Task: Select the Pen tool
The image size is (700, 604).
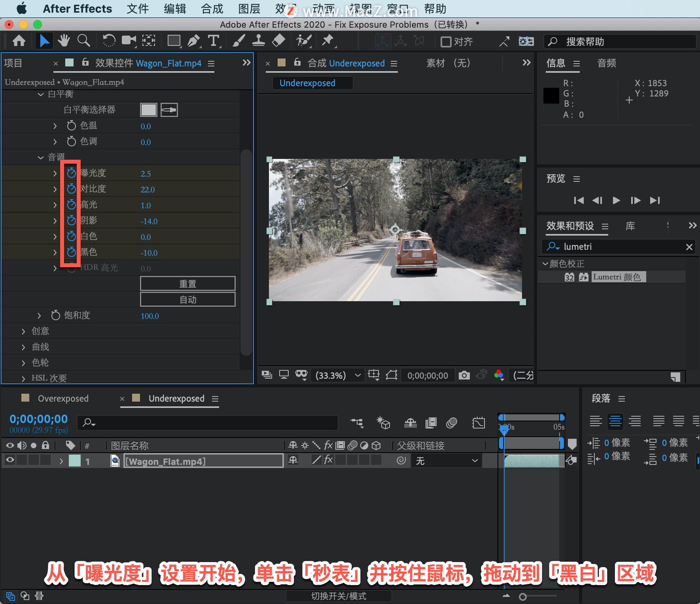Action: click(194, 41)
